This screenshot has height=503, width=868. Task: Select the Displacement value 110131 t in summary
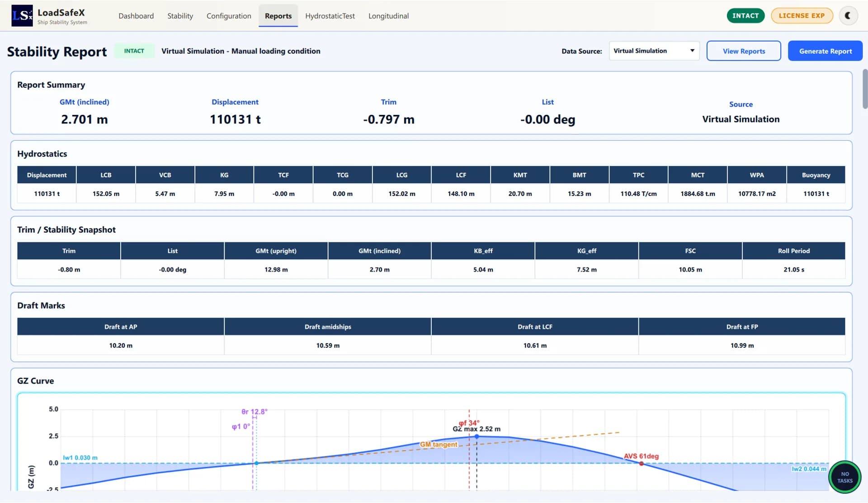click(235, 119)
